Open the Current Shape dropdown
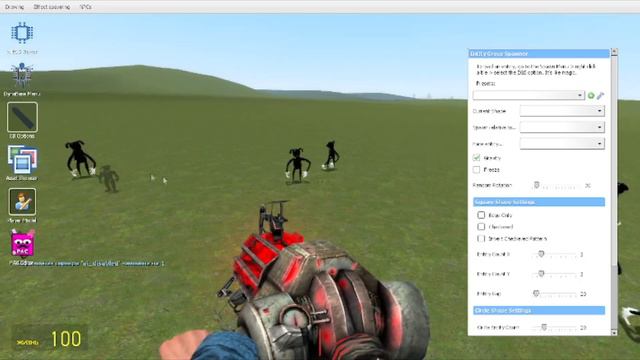The image size is (640, 360). tap(562, 111)
